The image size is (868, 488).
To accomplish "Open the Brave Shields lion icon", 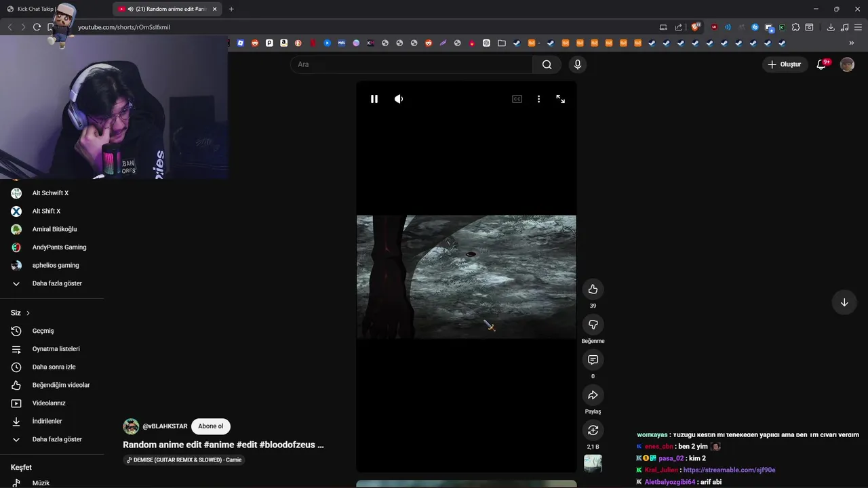I will click(696, 27).
